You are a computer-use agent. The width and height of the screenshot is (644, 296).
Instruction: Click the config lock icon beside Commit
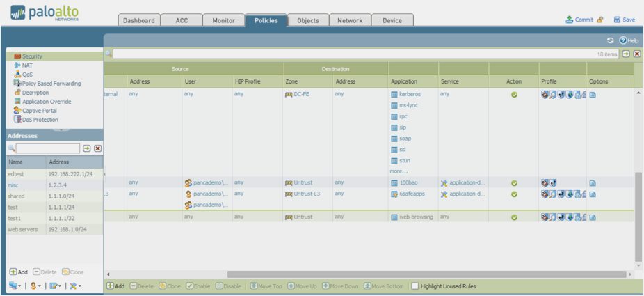(600, 20)
